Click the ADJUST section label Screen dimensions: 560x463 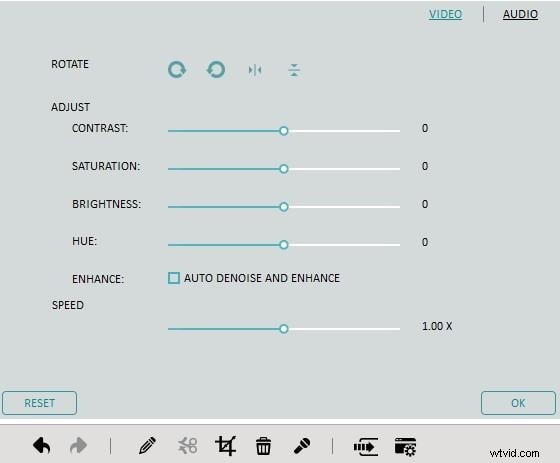coord(70,107)
